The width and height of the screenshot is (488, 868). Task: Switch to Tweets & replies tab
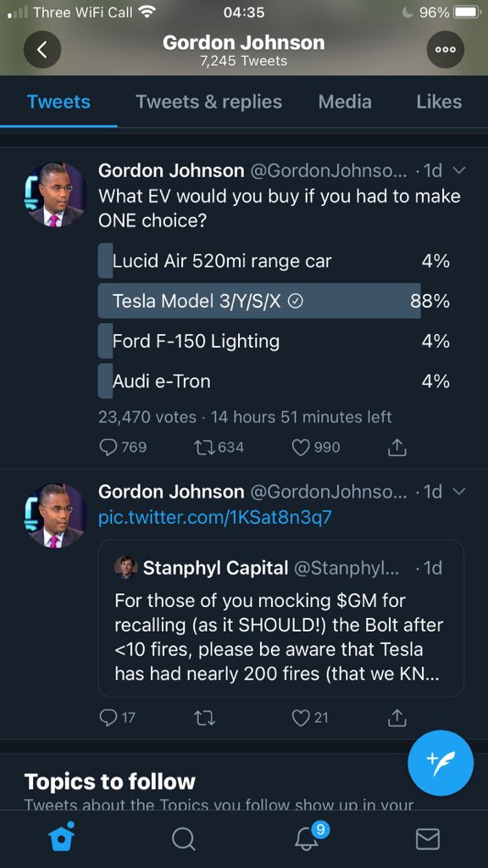pyautogui.click(x=208, y=101)
